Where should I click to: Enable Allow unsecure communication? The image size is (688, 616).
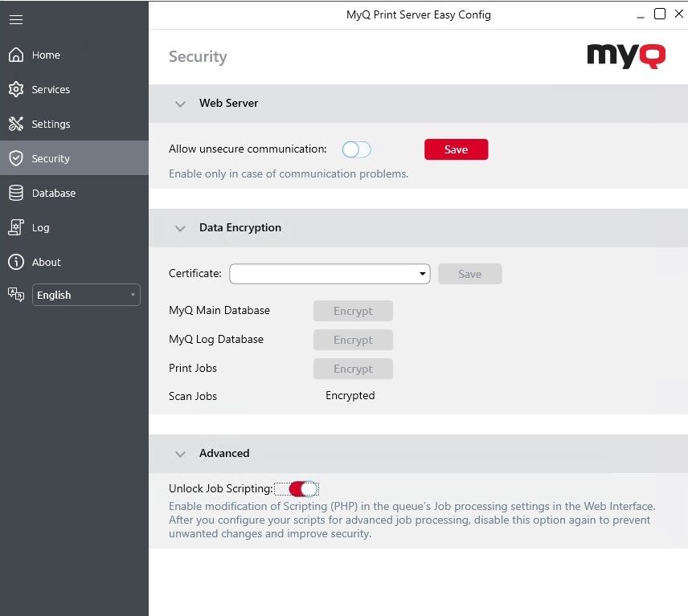tap(356, 149)
